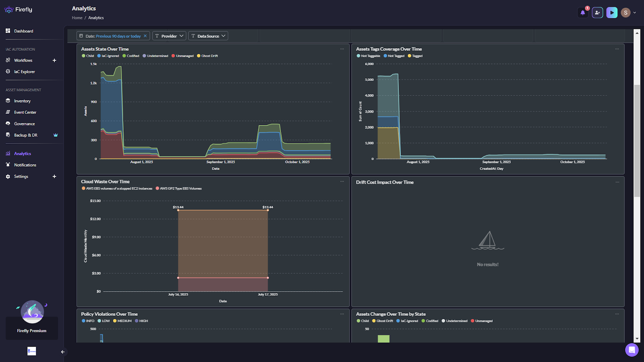Toggle Undetermined series in Assets State legend

coord(155,56)
